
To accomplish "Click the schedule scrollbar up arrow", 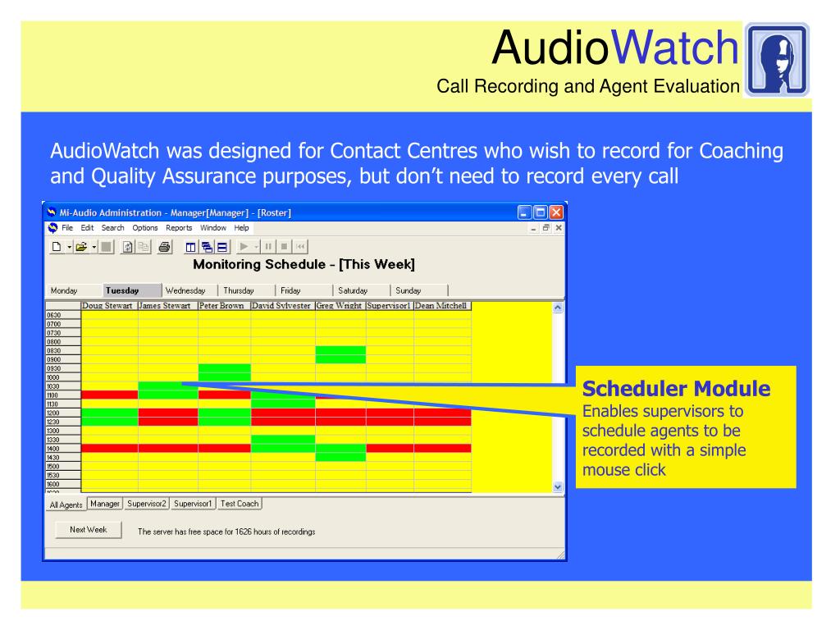I will 558,308.
